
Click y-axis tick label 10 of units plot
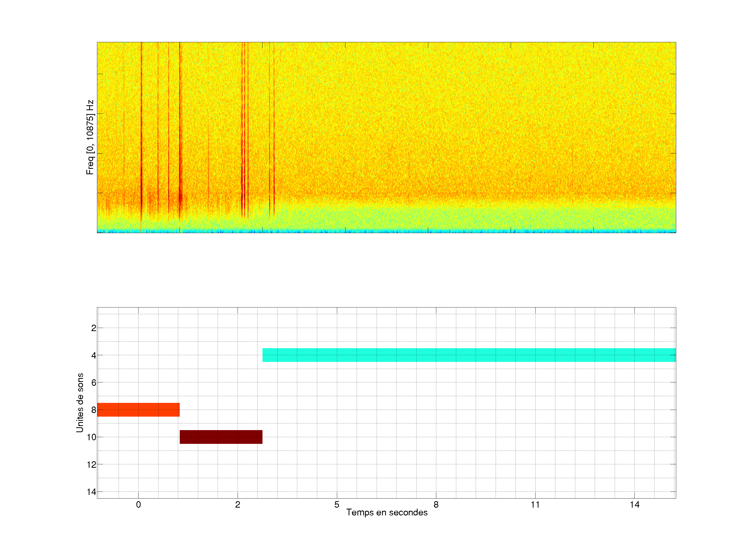[92, 437]
